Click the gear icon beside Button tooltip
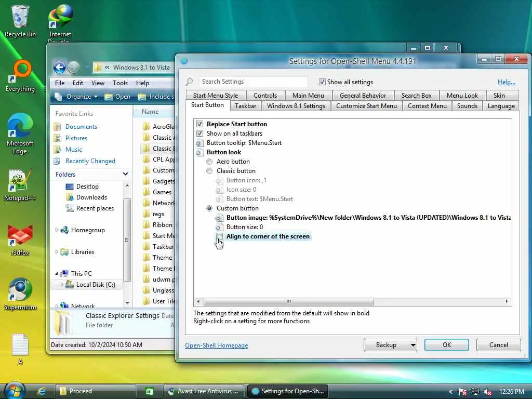The image size is (532, 399). [x=199, y=143]
